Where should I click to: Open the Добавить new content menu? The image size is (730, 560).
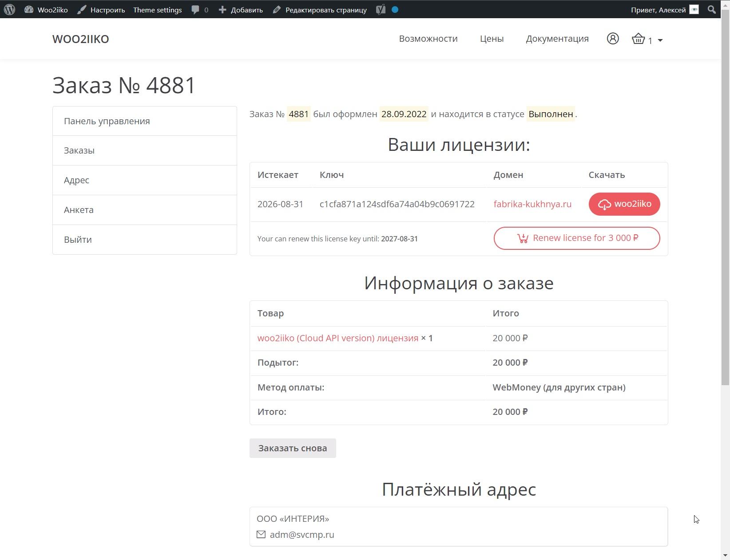click(x=241, y=9)
